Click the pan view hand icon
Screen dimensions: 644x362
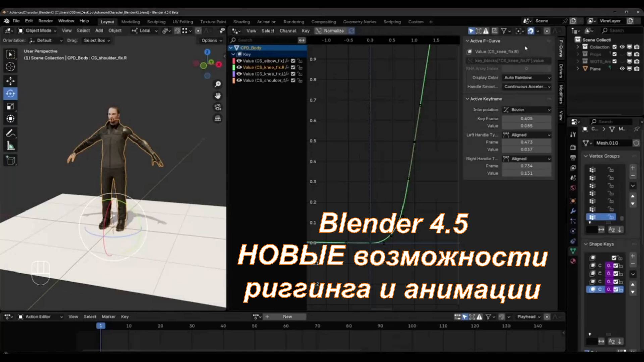[x=218, y=96]
